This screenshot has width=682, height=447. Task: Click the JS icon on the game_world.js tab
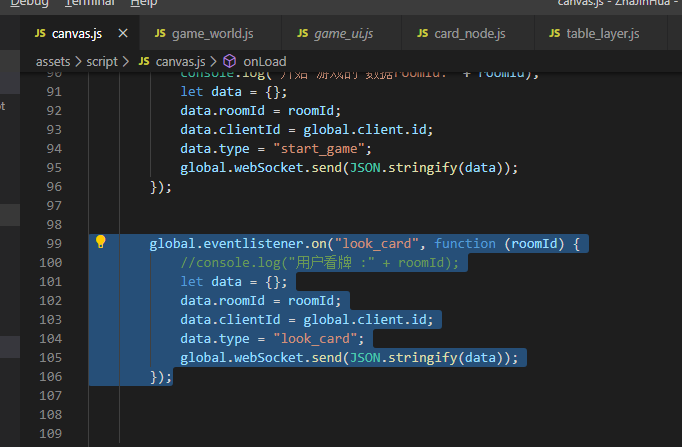tap(160, 33)
